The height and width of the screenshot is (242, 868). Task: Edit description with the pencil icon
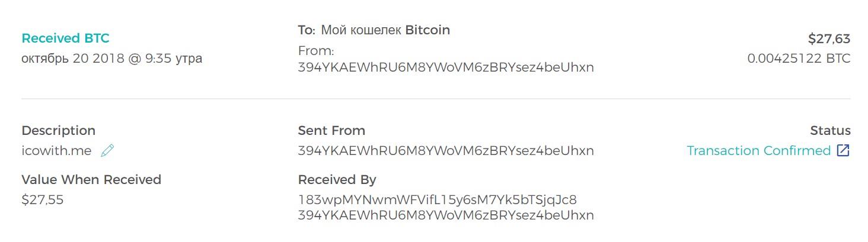point(107,151)
